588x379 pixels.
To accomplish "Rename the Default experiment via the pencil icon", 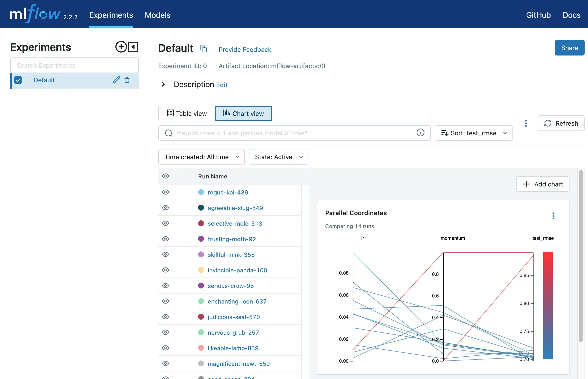I will point(116,80).
